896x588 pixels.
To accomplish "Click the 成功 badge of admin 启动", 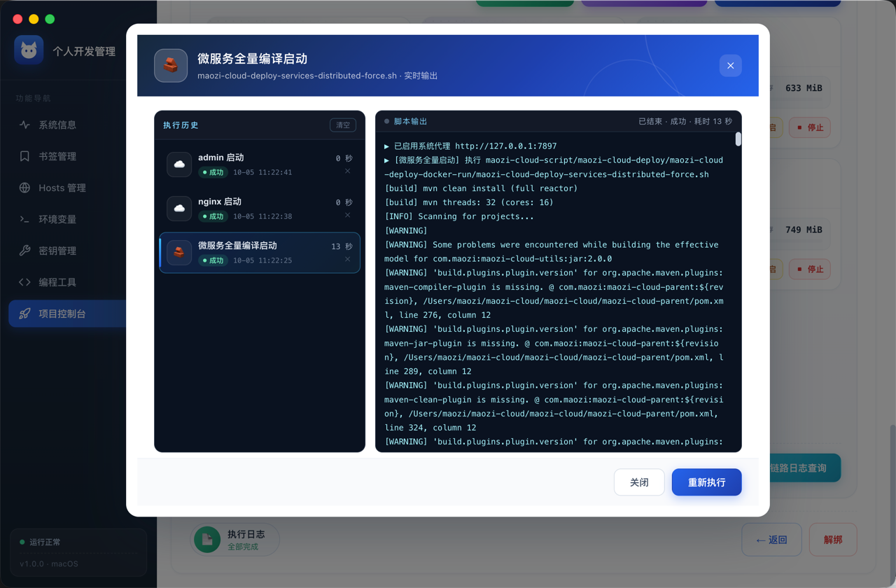I will coord(213,172).
